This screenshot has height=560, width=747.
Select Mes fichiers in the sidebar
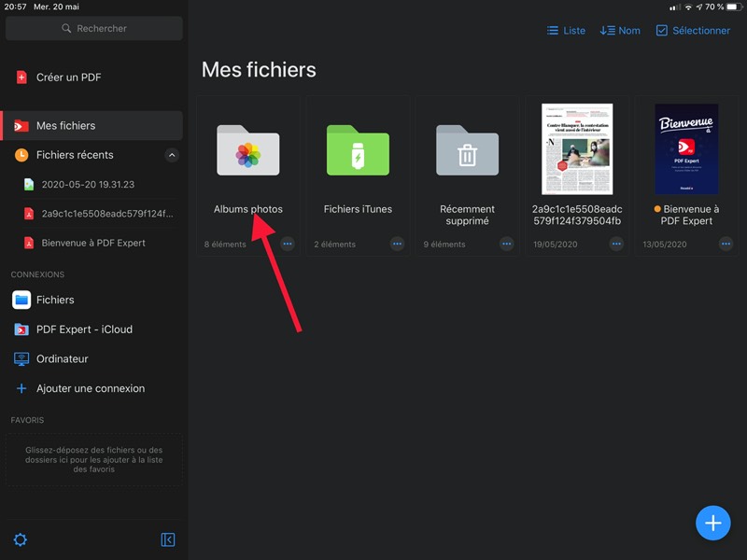pos(65,125)
